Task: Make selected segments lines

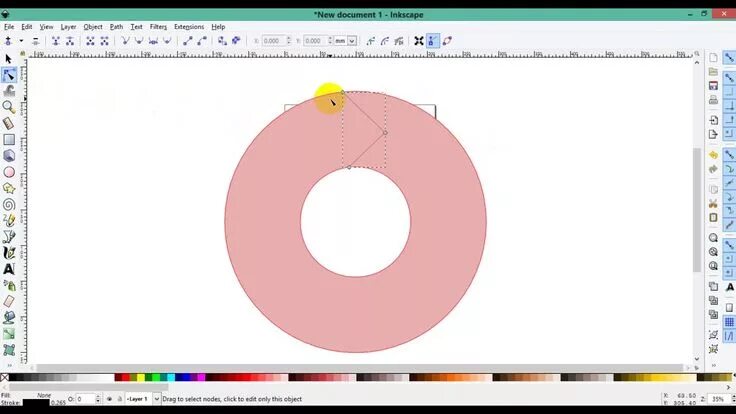Action: [x=188, y=41]
